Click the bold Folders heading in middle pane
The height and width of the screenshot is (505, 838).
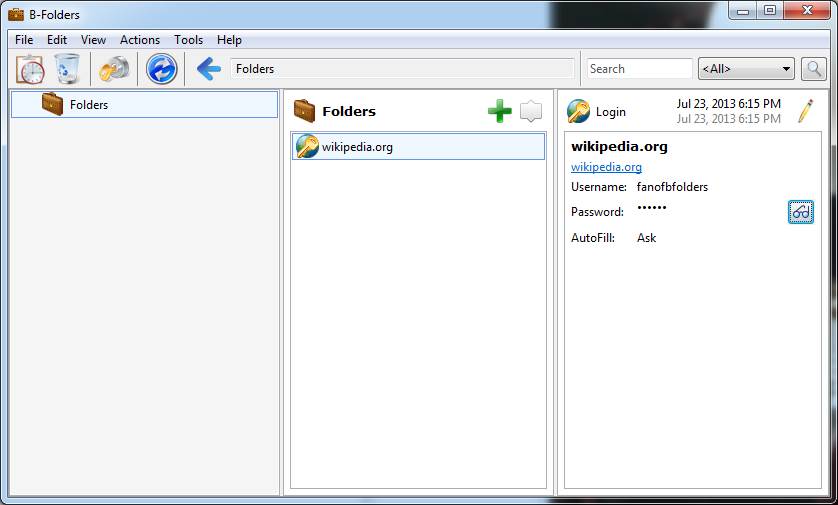point(349,111)
